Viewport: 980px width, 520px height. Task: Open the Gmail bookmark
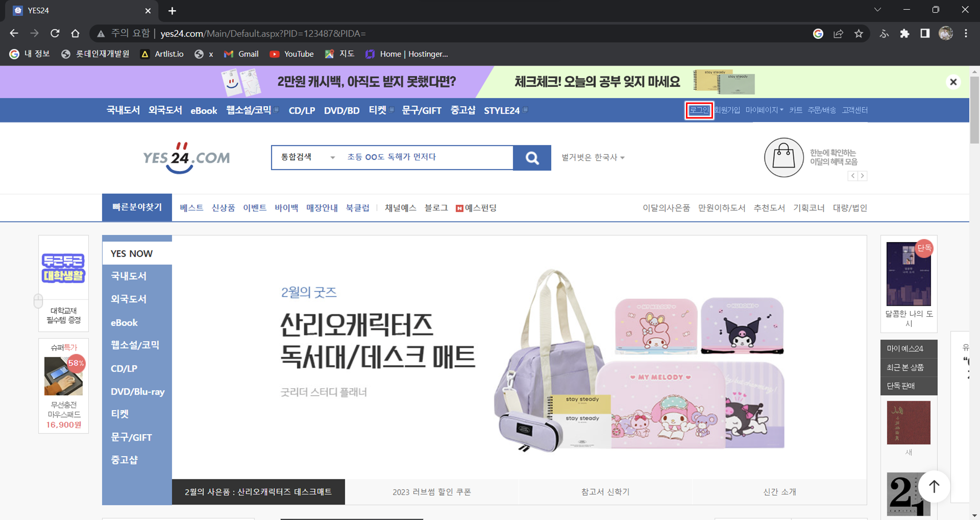[x=241, y=54]
